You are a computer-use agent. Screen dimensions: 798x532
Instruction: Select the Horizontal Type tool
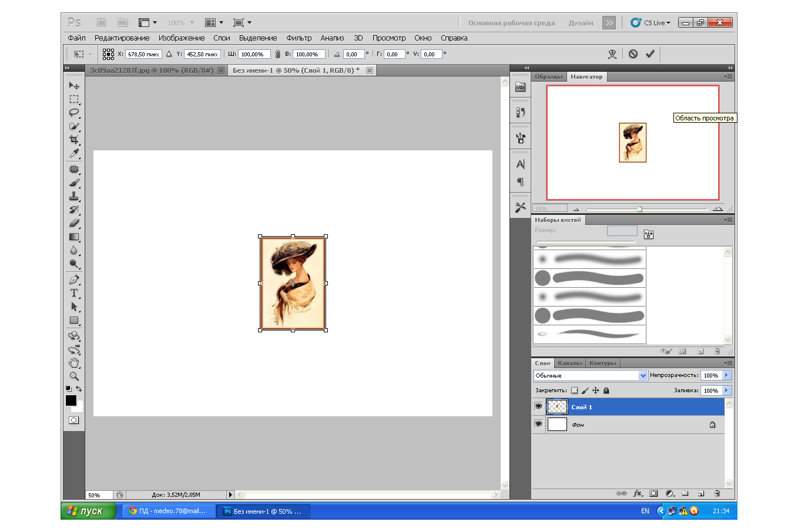[x=74, y=294]
